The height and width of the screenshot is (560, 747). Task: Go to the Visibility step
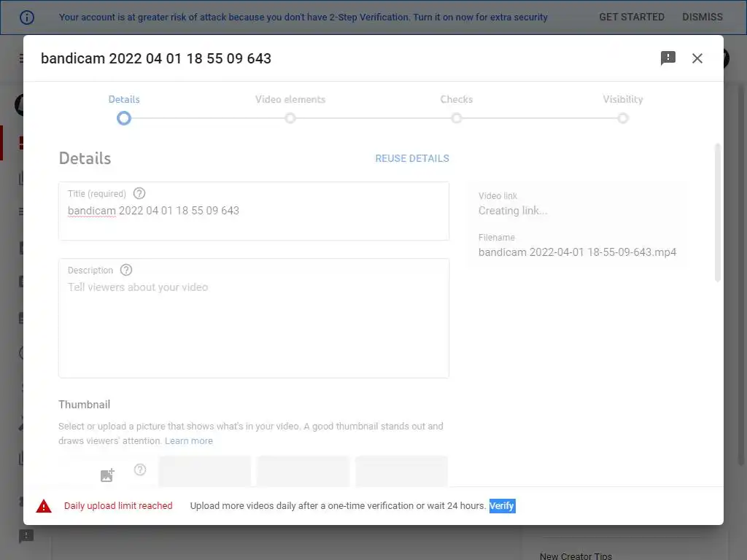coord(623,99)
